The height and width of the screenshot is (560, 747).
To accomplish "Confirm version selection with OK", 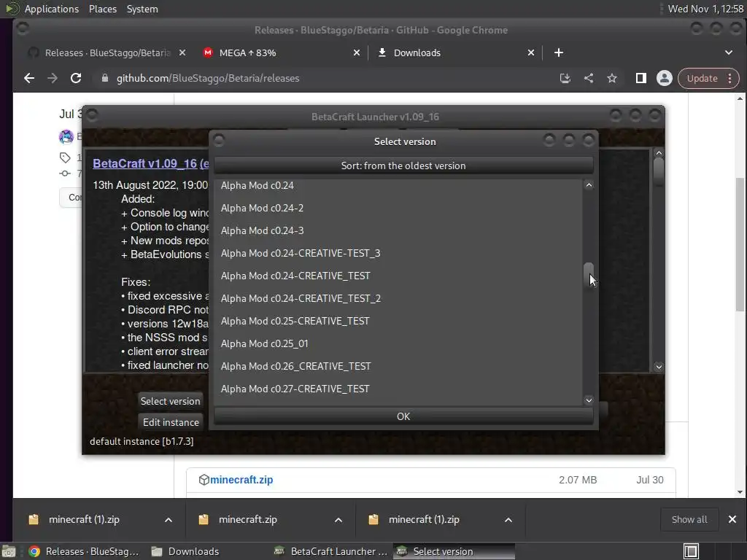I will click(403, 416).
